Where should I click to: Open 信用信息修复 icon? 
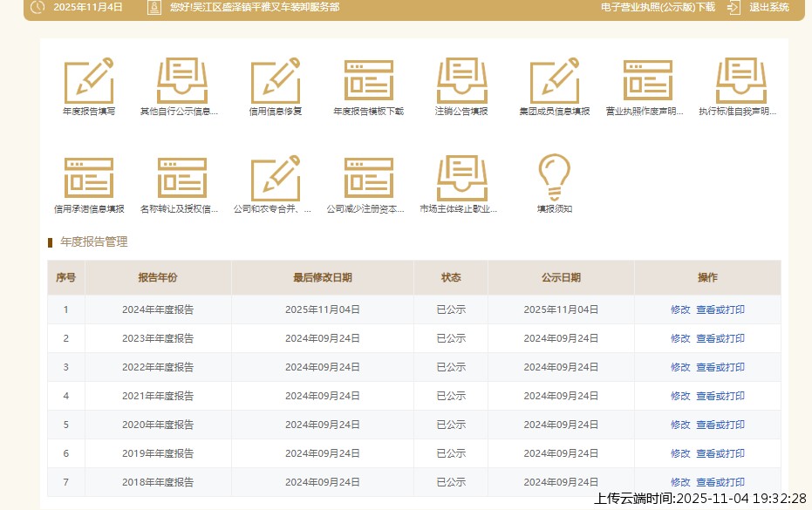pyautogui.click(x=276, y=81)
